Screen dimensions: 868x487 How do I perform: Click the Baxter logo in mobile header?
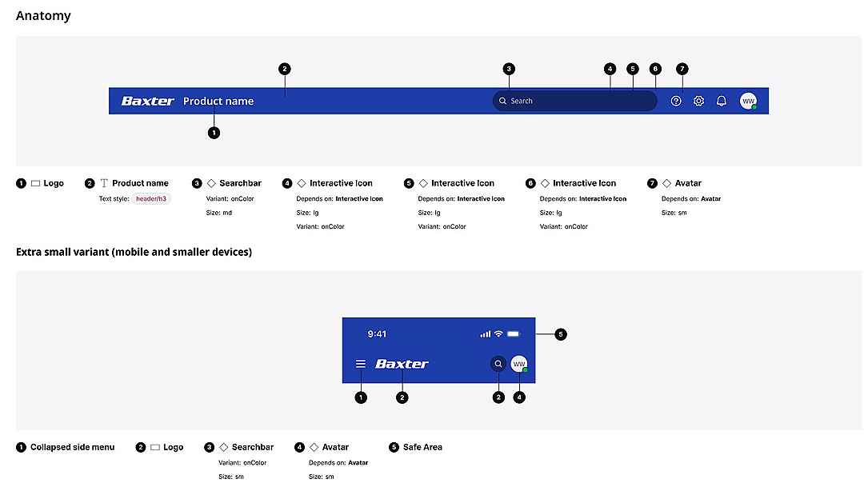(x=402, y=364)
